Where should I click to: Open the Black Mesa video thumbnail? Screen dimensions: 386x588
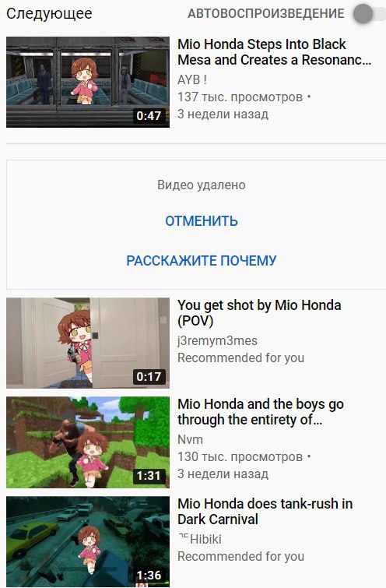click(88, 82)
